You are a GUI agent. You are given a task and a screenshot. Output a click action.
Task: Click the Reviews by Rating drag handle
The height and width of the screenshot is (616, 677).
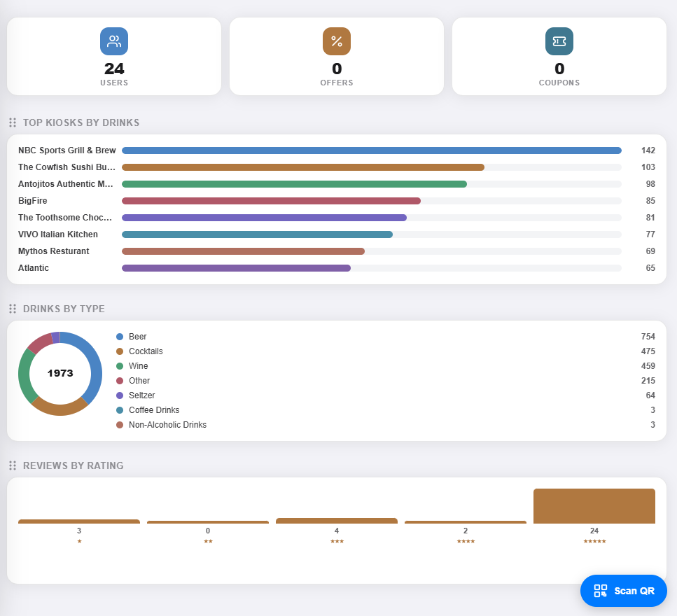point(13,465)
